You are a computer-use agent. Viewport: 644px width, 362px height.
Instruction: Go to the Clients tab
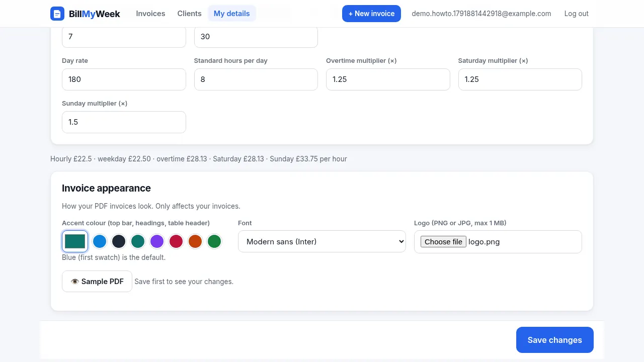(189, 14)
